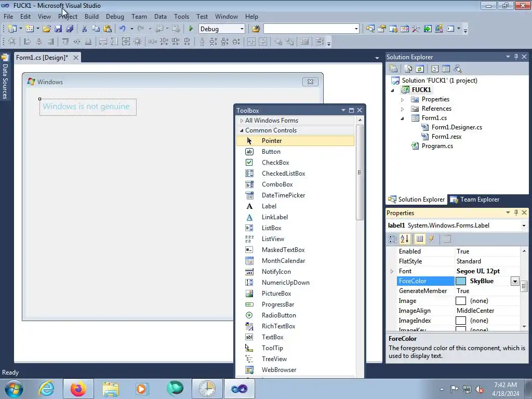Click Align Lefts layout icon
Screen dimensions: 532x399
pos(28,42)
